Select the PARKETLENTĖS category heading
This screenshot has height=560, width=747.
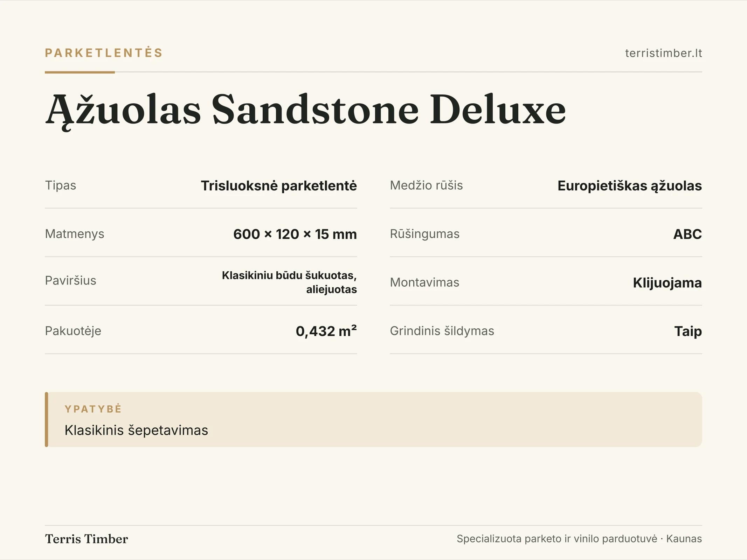coord(104,53)
